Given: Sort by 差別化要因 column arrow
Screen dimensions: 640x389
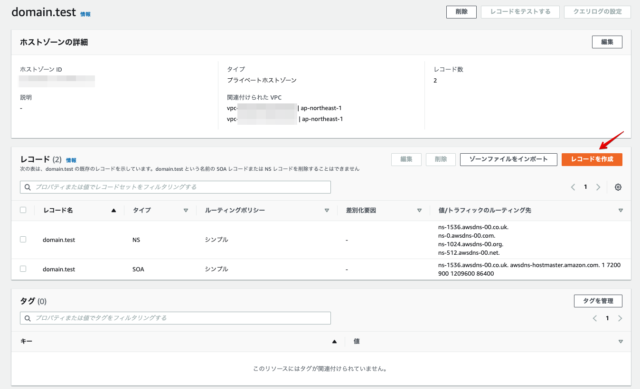Looking at the screenshot, I should pos(419,211).
